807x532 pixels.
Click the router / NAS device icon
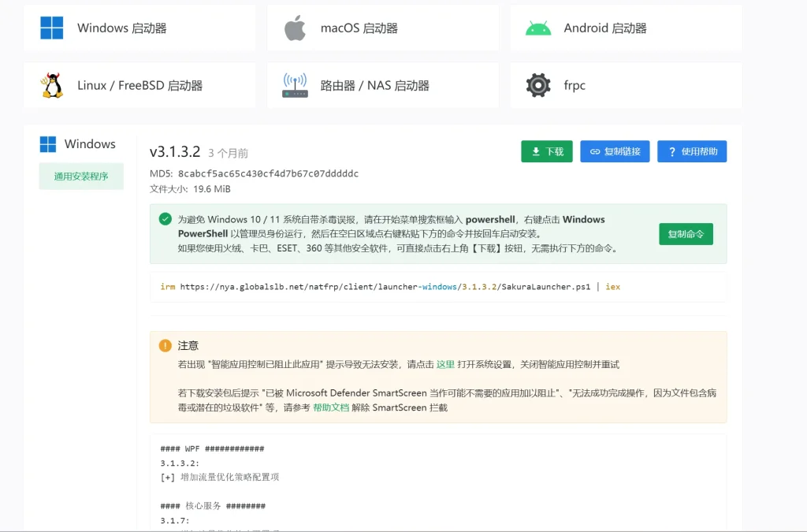point(295,85)
